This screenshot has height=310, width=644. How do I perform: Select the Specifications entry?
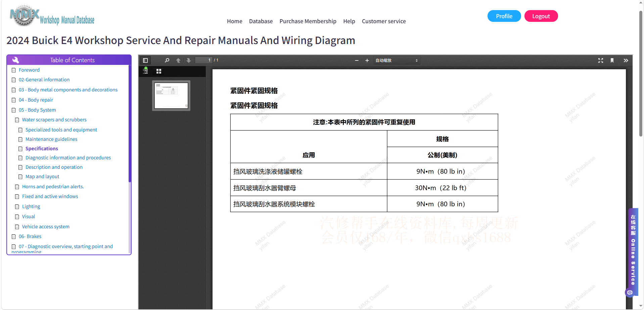click(42, 149)
